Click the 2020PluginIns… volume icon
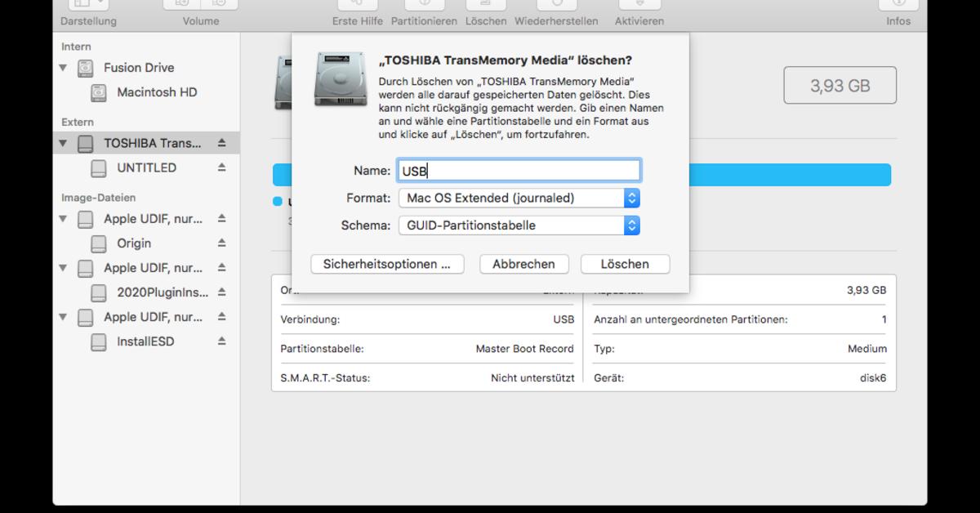The width and height of the screenshot is (980, 513). [99, 292]
